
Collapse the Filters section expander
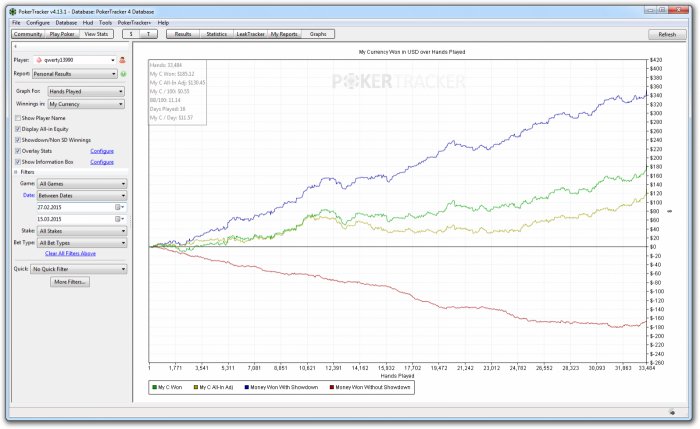coord(16,172)
